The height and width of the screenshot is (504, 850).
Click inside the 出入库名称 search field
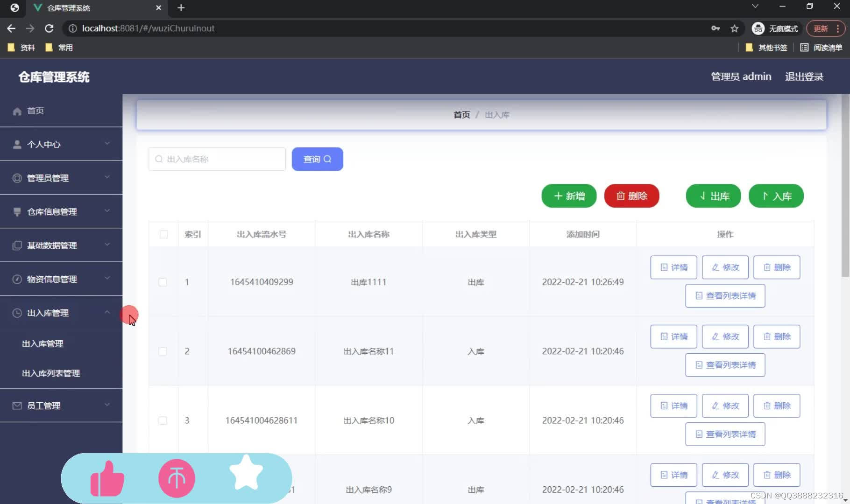coord(216,159)
